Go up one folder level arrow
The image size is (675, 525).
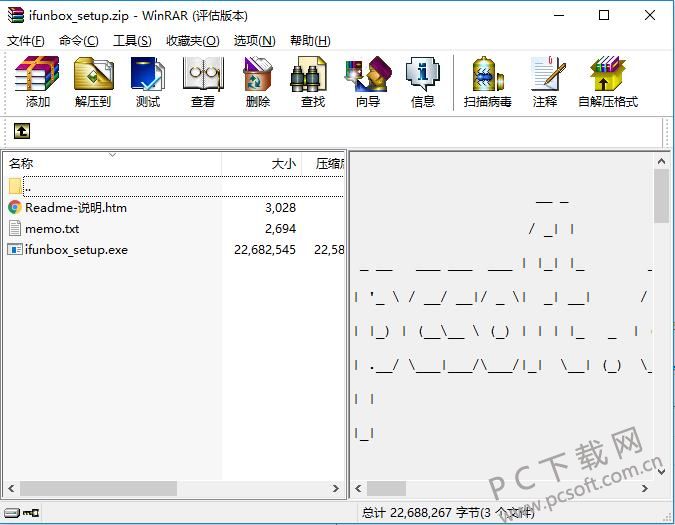point(22,131)
